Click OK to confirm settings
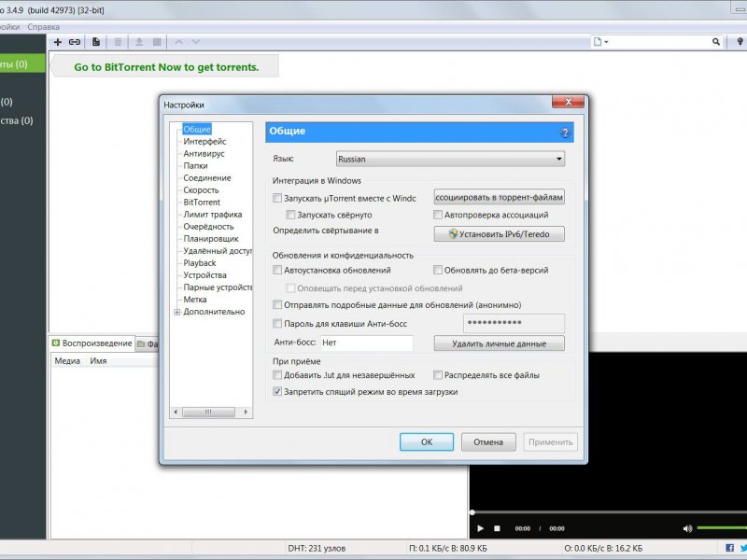The width and height of the screenshot is (747, 560). (427, 441)
